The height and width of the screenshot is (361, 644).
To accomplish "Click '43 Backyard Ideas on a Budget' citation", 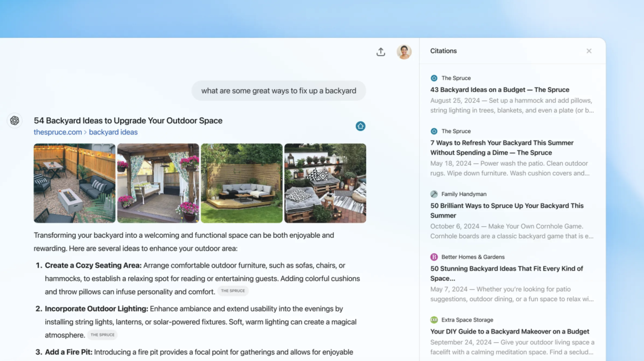I will (499, 90).
